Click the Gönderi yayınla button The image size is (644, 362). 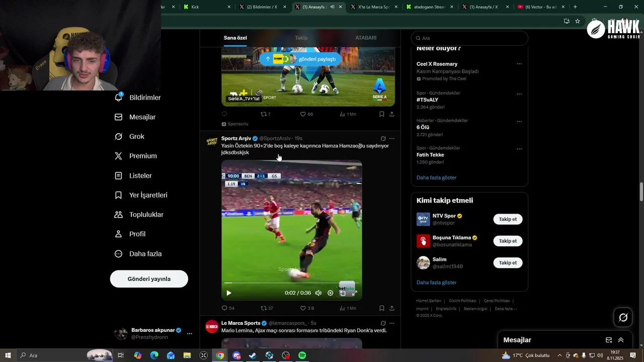pyautogui.click(x=149, y=279)
